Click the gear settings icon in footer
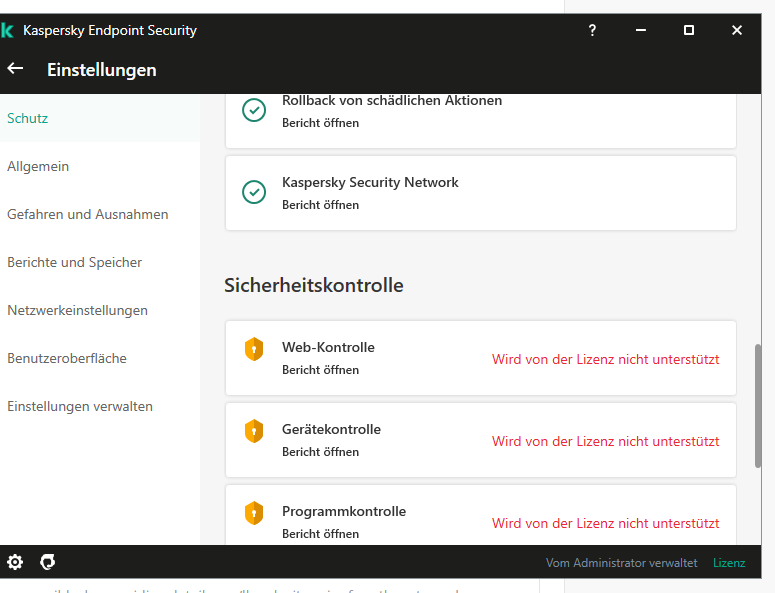This screenshot has width=775, height=593. pyautogui.click(x=15, y=562)
